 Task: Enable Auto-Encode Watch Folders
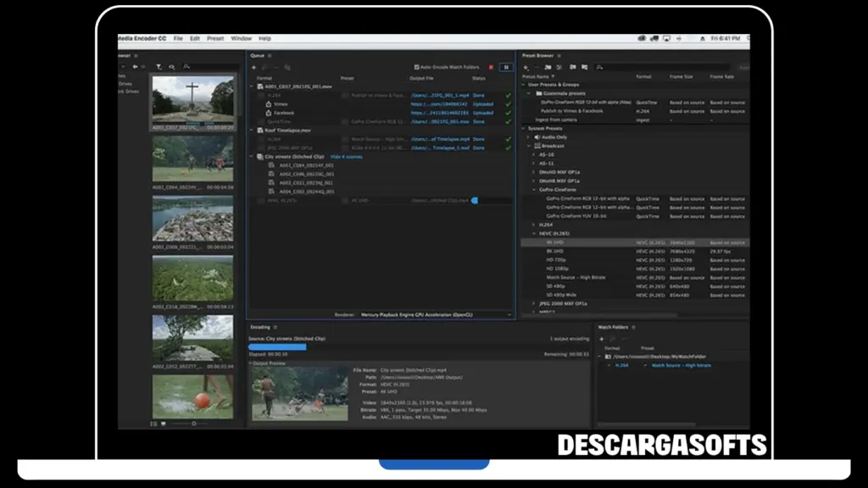pyautogui.click(x=417, y=67)
